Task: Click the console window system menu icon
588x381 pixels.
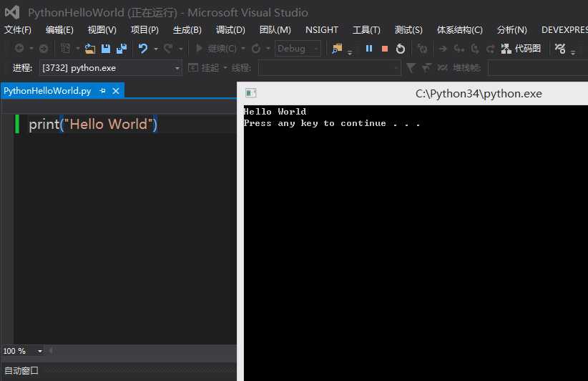Action: [250, 92]
